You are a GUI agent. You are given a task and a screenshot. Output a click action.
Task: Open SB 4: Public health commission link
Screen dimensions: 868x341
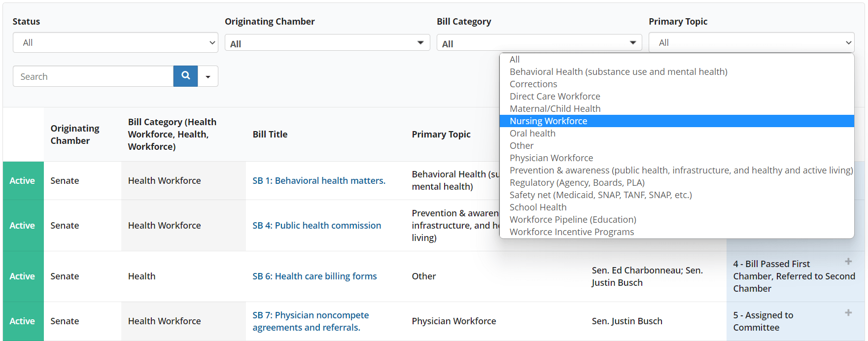316,226
